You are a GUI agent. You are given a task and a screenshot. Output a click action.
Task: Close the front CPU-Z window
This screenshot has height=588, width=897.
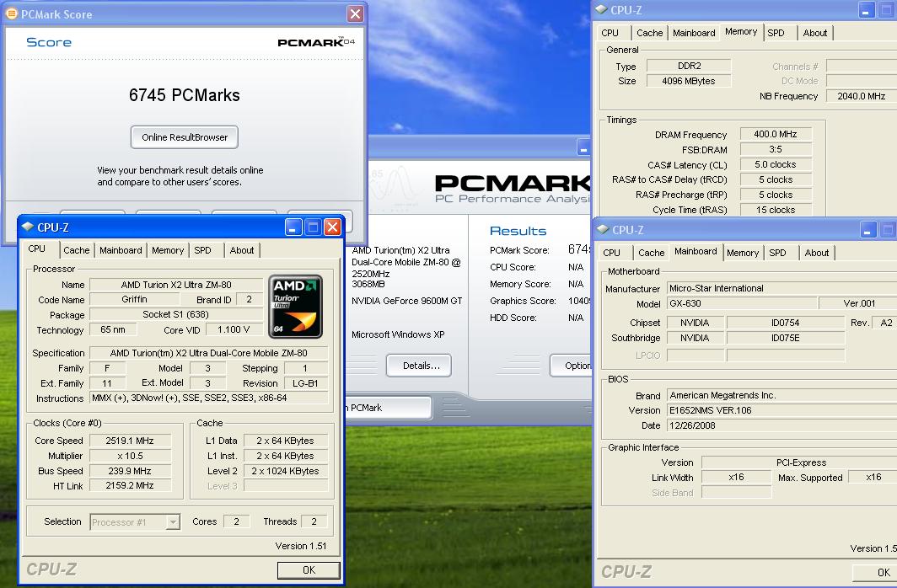332,227
